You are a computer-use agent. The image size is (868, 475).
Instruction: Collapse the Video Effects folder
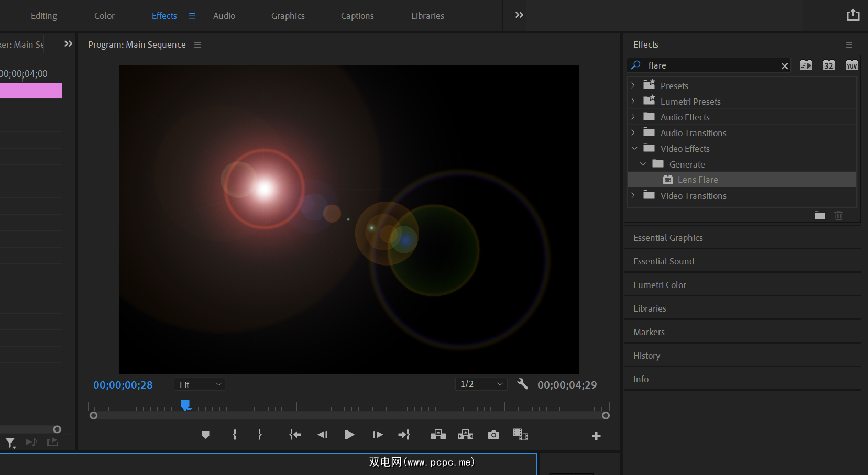(x=634, y=149)
